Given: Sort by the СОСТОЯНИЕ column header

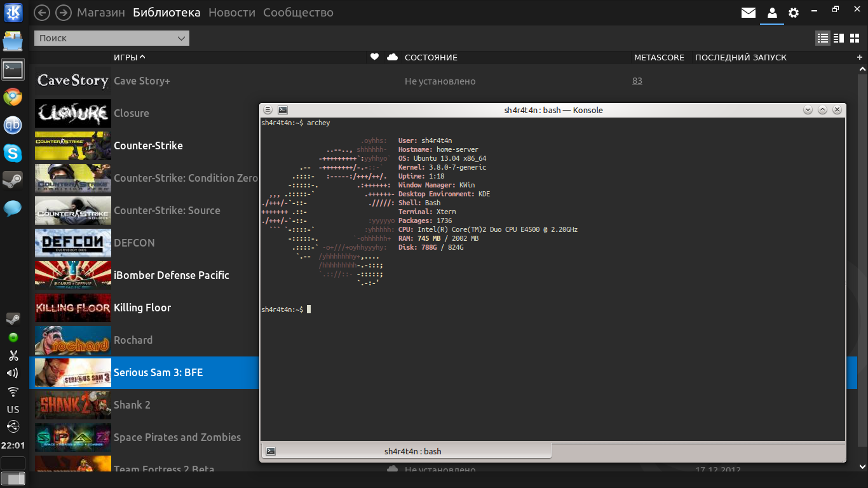Looking at the screenshot, I should point(431,57).
